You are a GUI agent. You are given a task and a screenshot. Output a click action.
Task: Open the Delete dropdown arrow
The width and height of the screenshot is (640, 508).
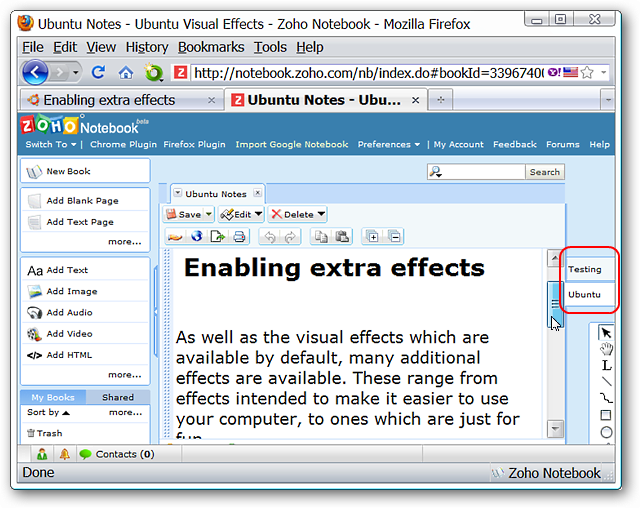pos(321,214)
